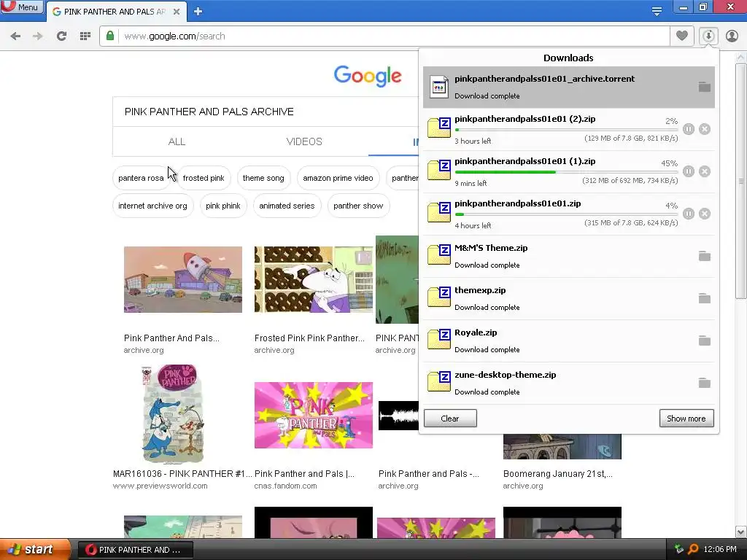Open the pink starburst Pink Panther thumbnail

tap(314, 415)
